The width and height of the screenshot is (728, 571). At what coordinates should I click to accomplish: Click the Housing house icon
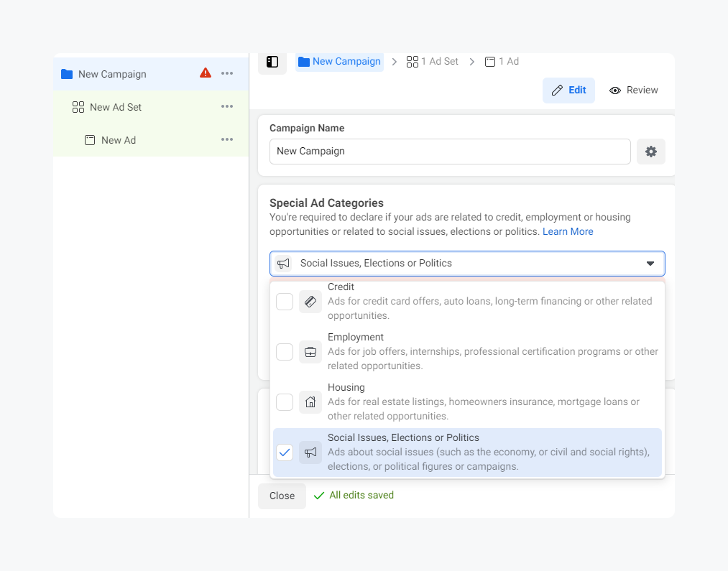pyautogui.click(x=310, y=402)
